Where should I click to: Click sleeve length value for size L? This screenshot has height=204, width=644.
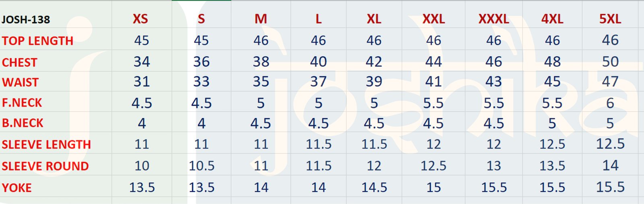tap(318, 144)
